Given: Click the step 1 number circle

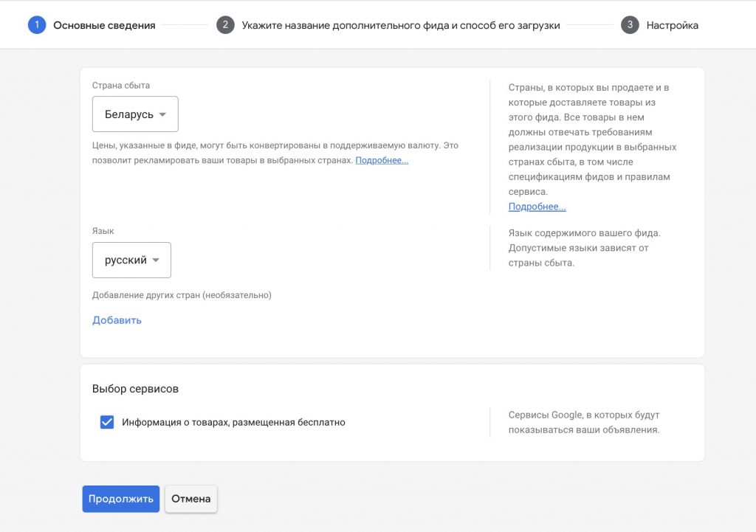Looking at the screenshot, I should pyautogui.click(x=37, y=25).
